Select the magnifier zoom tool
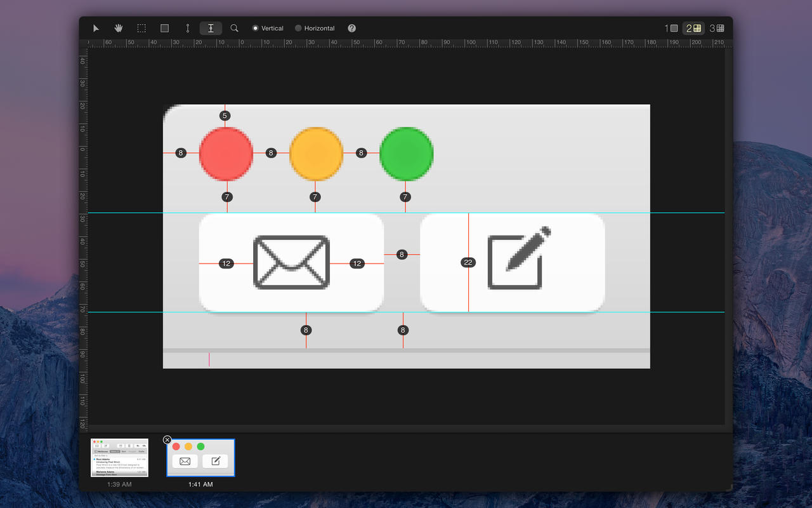812x508 pixels. pyautogui.click(x=234, y=28)
